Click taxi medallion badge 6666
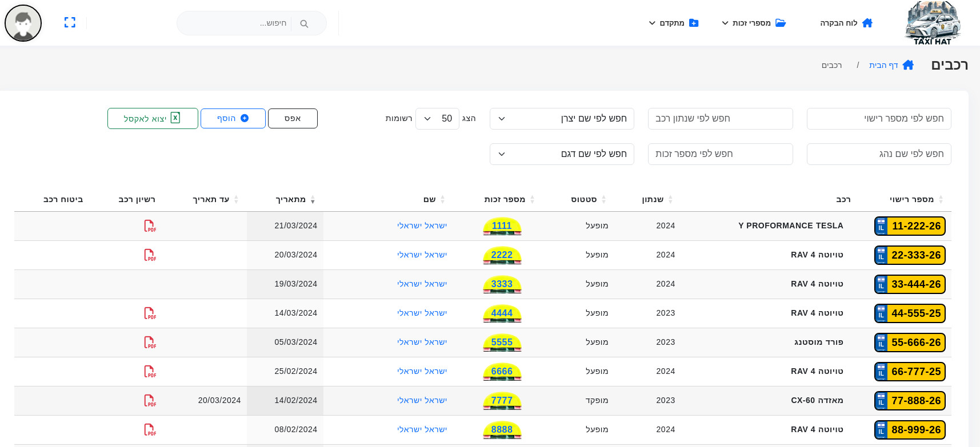 pyautogui.click(x=502, y=372)
